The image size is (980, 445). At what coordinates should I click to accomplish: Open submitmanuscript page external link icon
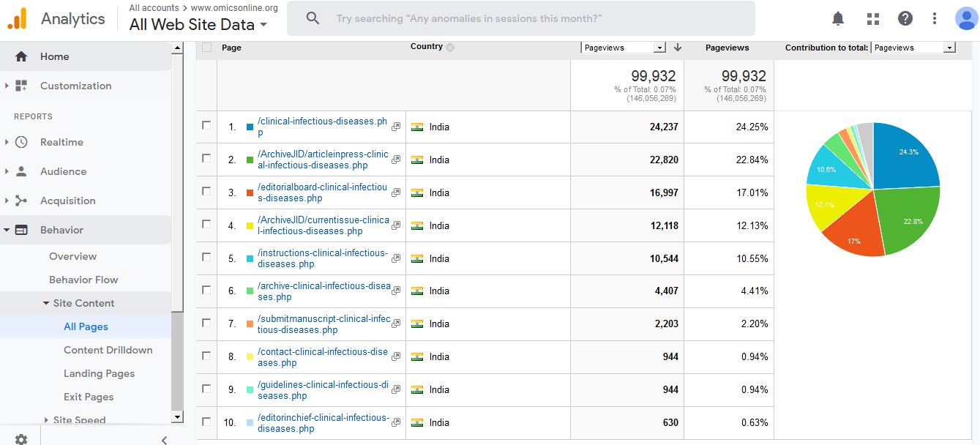(x=396, y=324)
